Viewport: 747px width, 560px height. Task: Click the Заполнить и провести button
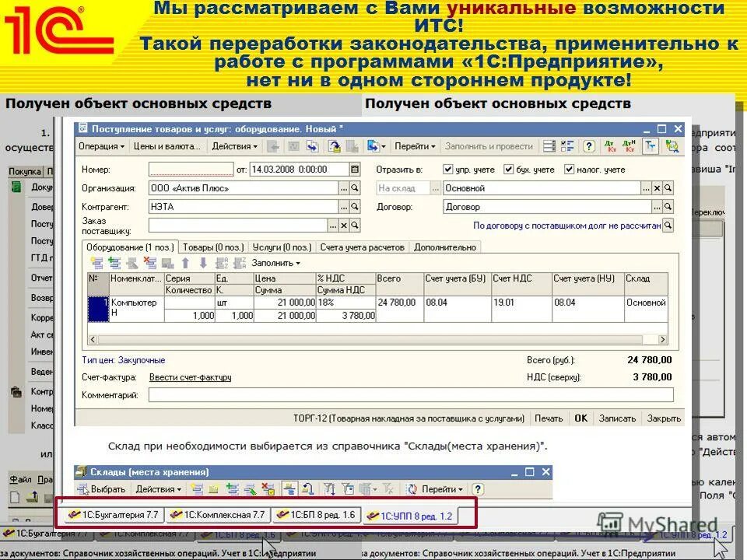tap(489, 147)
